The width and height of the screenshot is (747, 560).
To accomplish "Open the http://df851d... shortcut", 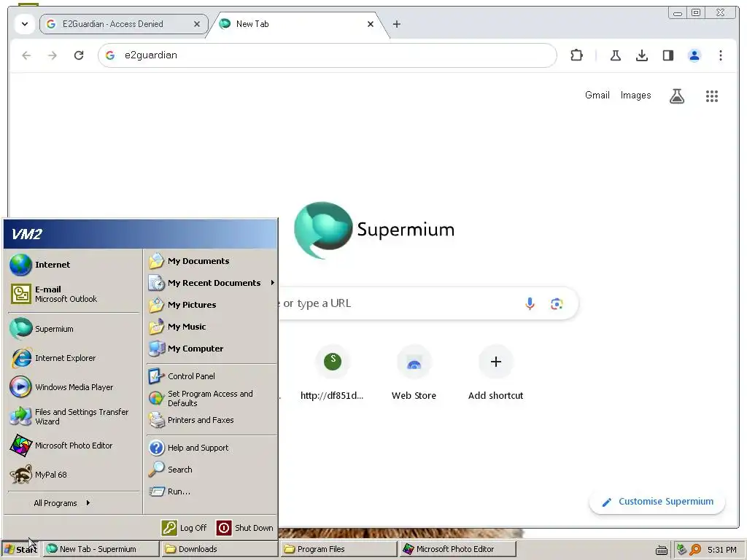I will (332, 373).
